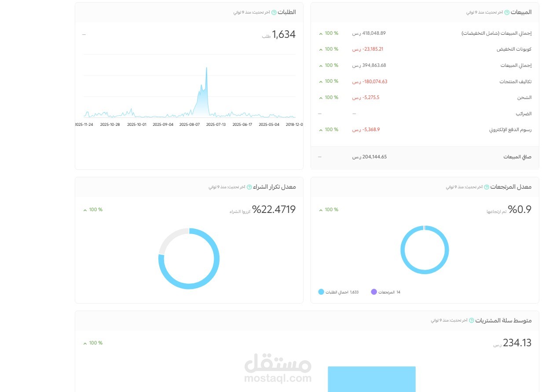Click the معدل المرتجعات card title

pyautogui.click(x=511, y=187)
